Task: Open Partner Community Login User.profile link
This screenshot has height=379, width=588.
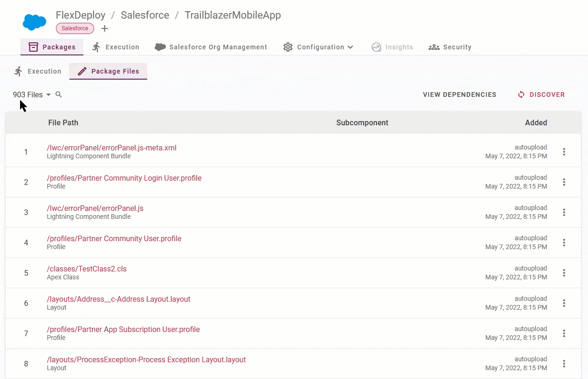Action: click(124, 178)
